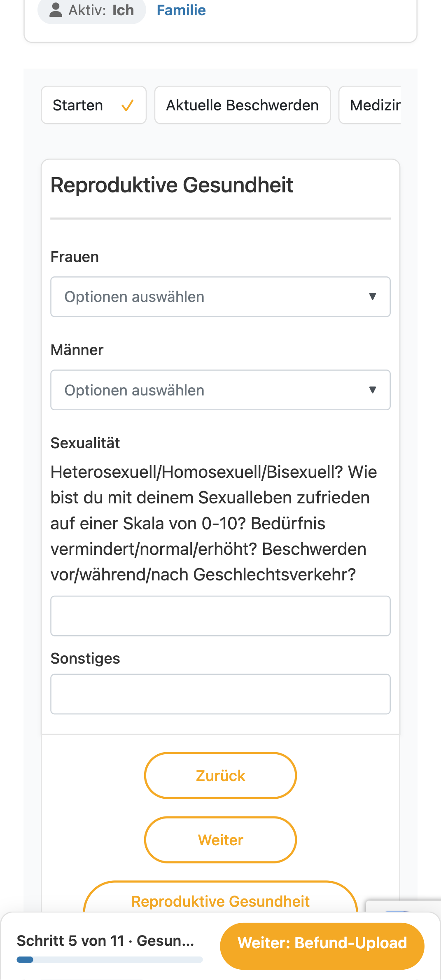The height and width of the screenshot is (980, 441).
Task: Select the Aktiv: Ich profile pill
Action: pyautogui.click(x=92, y=10)
